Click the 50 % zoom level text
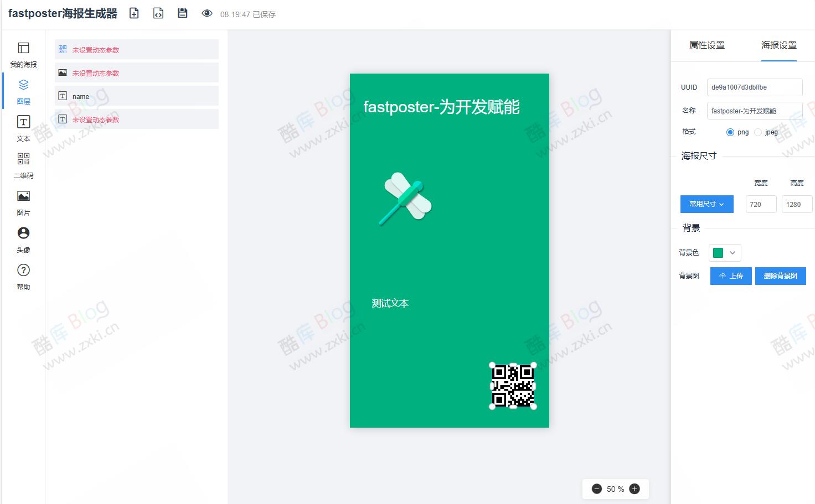Viewport: 815px width, 504px height. (x=615, y=489)
